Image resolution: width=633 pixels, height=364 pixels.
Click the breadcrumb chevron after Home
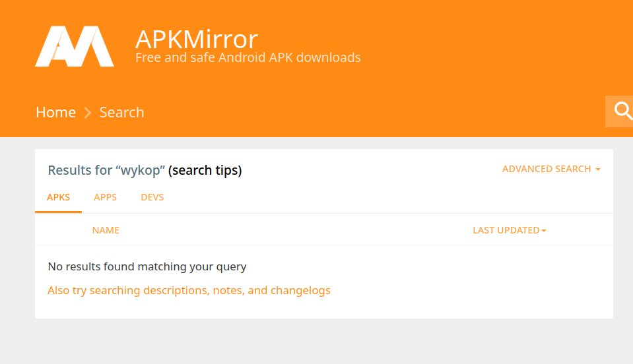click(x=88, y=113)
